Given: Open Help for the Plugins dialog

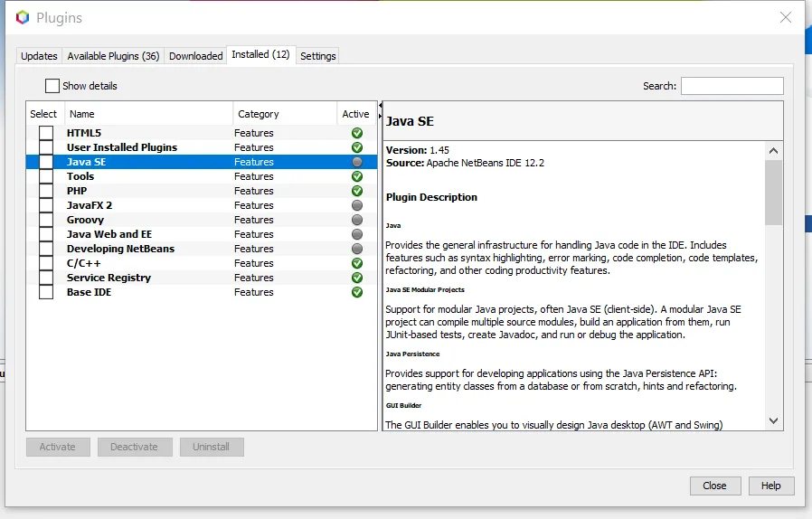Looking at the screenshot, I should [x=771, y=486].
